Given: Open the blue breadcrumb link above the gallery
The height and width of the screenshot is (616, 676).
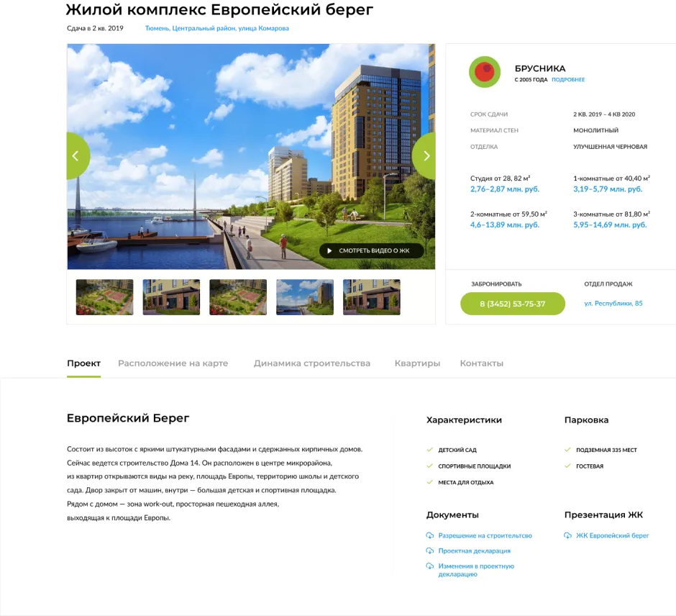Looking at the screenshot, I should pyautogui.click(x=217, y=29).
